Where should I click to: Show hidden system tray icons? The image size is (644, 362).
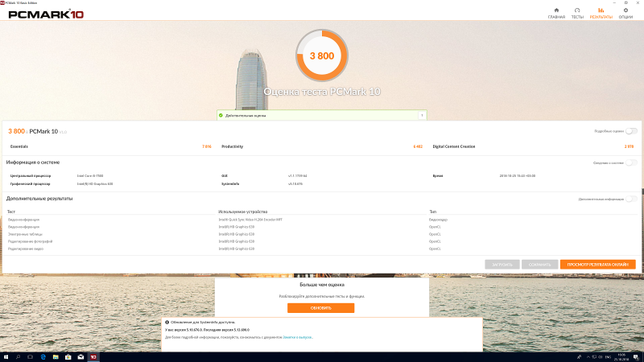click(588, 357)
